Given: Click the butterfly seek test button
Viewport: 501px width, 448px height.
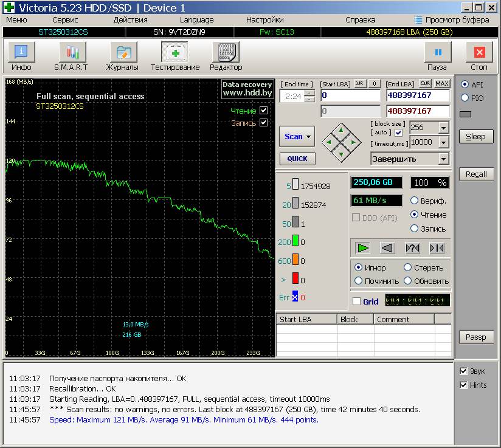Looking at the screenshot, I should [437, 248].
